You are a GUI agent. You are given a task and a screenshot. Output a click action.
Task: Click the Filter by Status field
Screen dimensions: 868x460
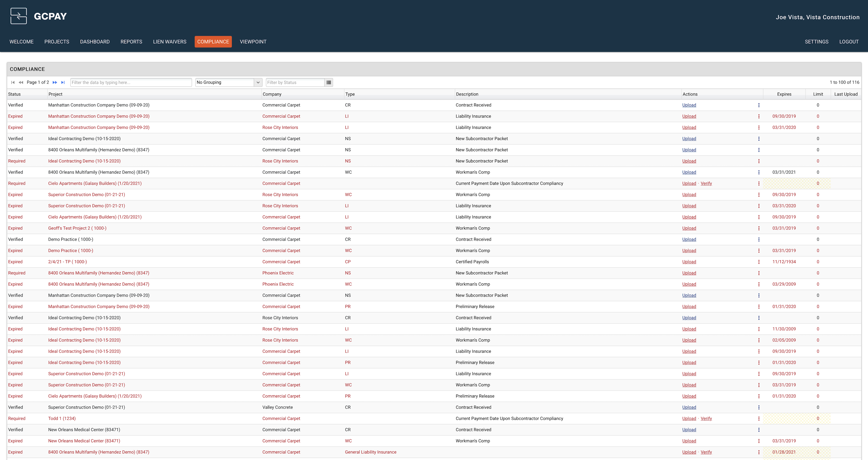pos(295,83)
